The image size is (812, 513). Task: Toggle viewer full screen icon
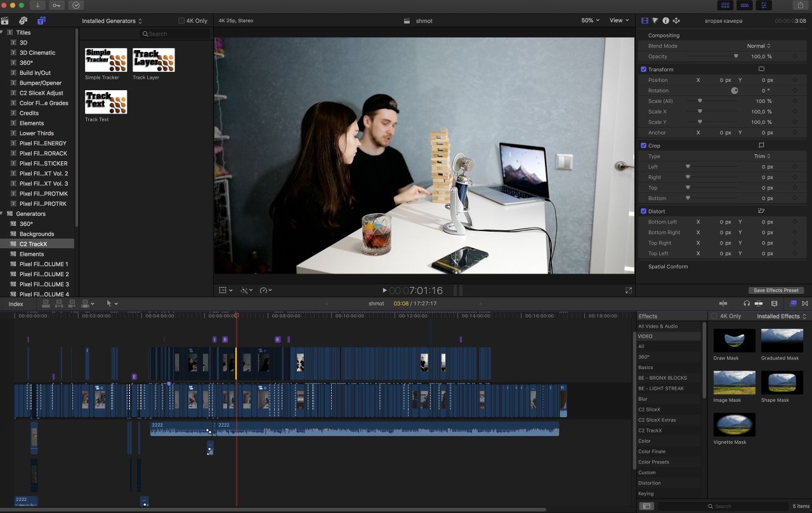(x=629, y=290)
